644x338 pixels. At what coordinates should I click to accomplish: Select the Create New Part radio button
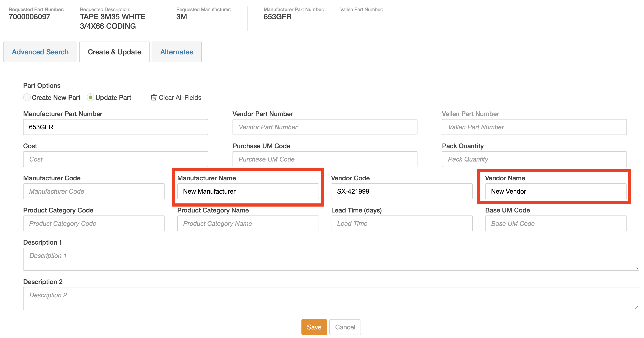(x=27, y=97)
